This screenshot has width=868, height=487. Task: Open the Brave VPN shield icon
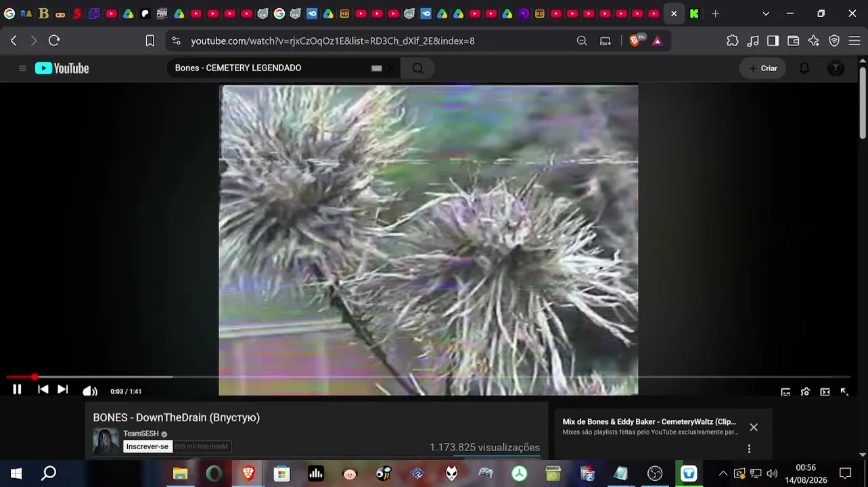(834, 41)
